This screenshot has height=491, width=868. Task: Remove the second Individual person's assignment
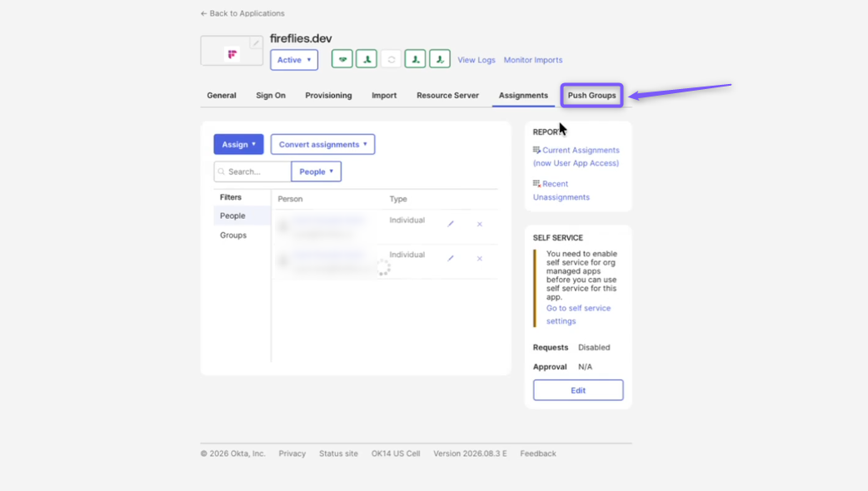(x=479, y=258)
